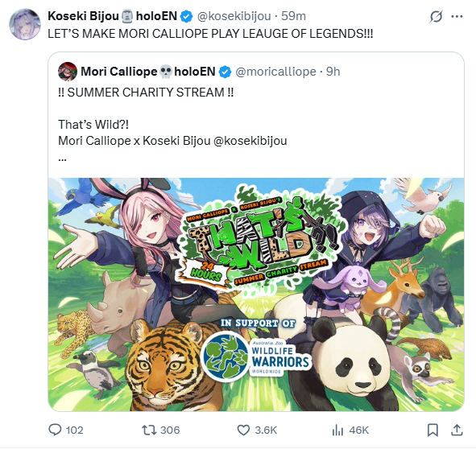
Task: Click the Mori Calliope holoEN name in quote
Action: (148, 72)
